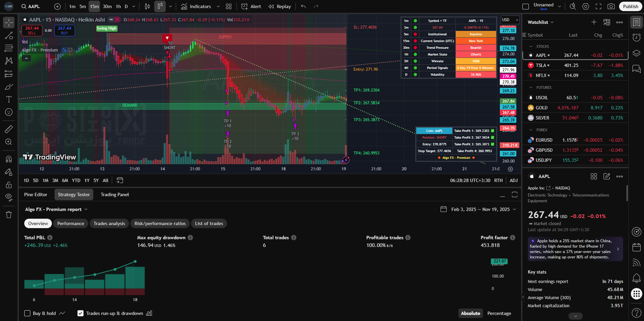Uncheck Trades run-up & drawdown checkbox
This screenshot has height=321, width=644.
80,313
